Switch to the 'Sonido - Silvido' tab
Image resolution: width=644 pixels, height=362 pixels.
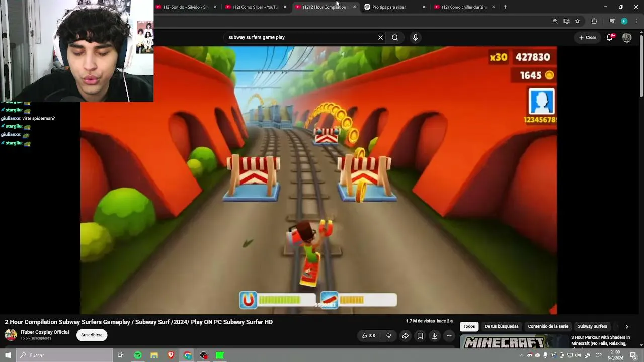[x=187, y=7]
